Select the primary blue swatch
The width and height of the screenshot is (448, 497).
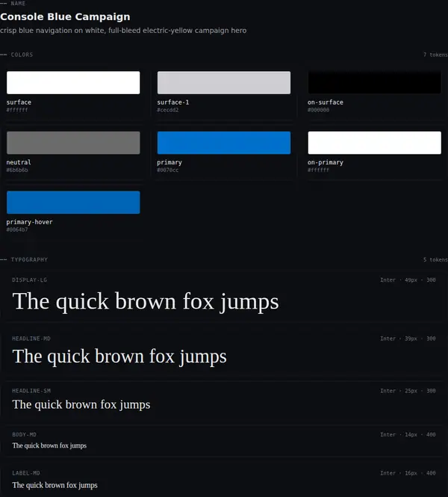[224, 143]
